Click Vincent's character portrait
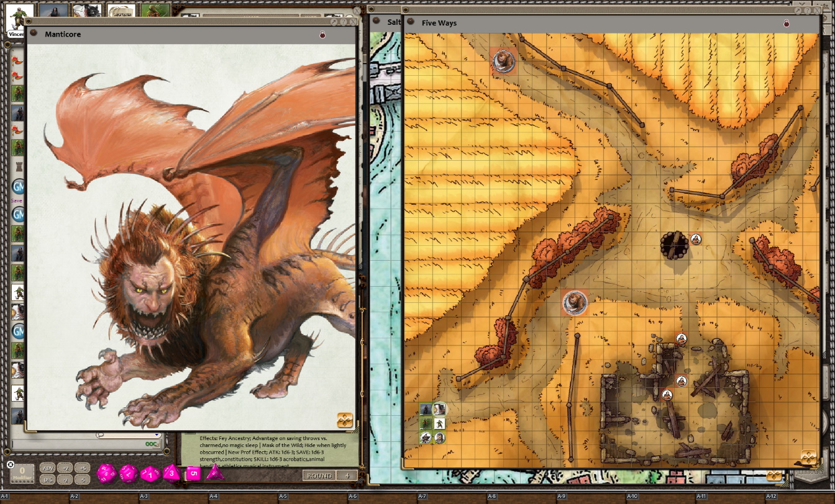The height and width of the screenshot is (504, 835). 17,17
